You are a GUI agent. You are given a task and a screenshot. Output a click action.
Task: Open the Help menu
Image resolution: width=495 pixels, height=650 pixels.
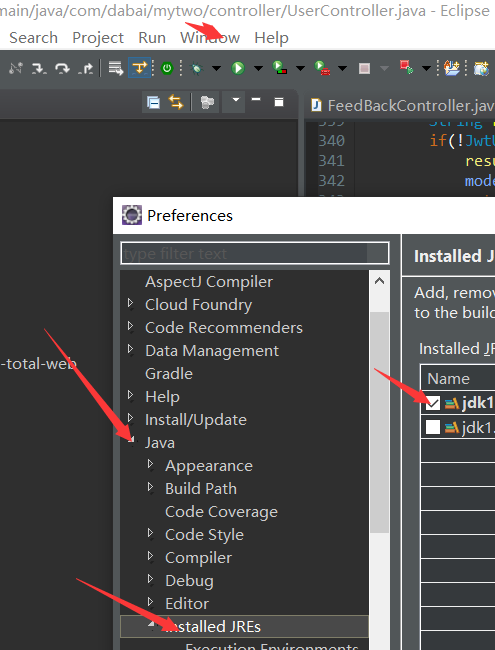click(272, 38)
